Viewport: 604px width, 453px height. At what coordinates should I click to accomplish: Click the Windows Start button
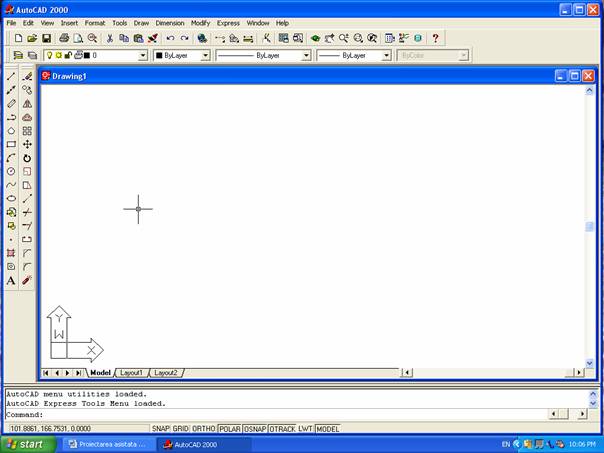pos(26,444)
